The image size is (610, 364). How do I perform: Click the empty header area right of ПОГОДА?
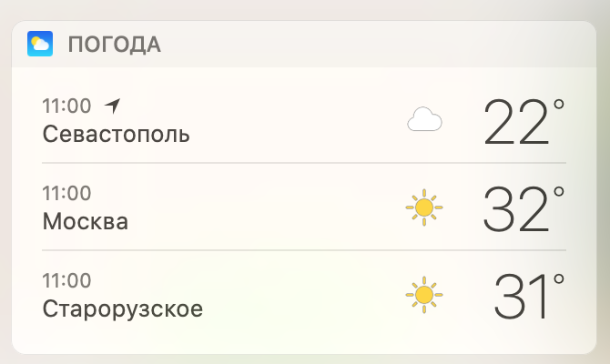pos(382,45)
